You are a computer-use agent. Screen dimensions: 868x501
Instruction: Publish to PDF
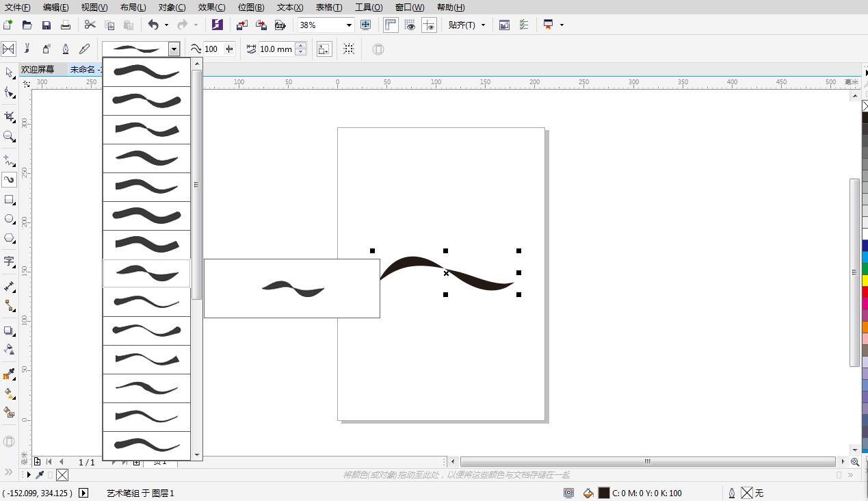(280, 25)
